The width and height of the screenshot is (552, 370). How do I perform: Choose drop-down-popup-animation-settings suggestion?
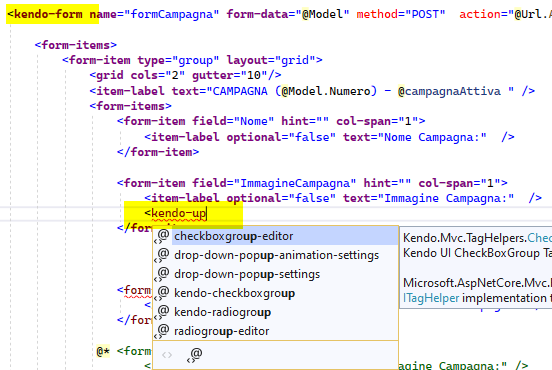[275, 255]
